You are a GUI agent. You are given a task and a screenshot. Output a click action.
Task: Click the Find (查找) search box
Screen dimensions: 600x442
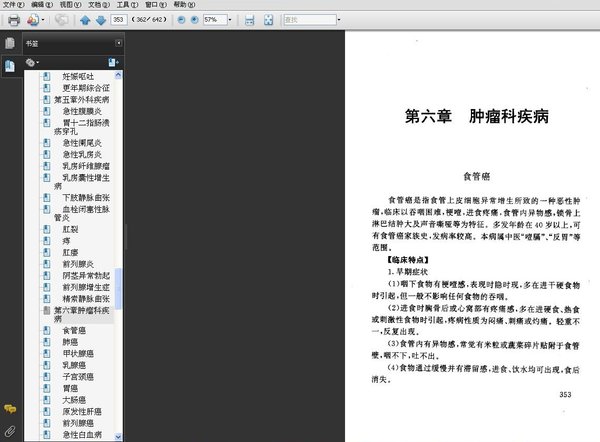coord(310,20)
